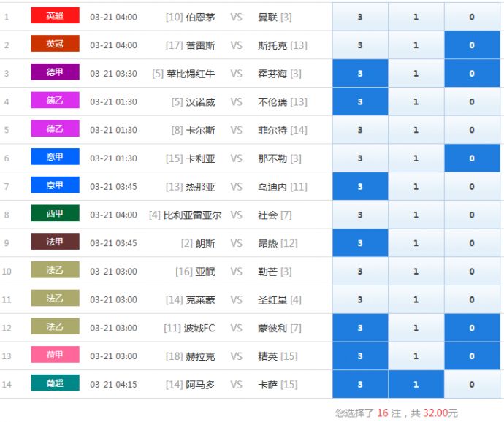Viewport: 504px width, 422px height.
Task: Click the purple 德甲 league badge
Action: [x=55, y=73]
